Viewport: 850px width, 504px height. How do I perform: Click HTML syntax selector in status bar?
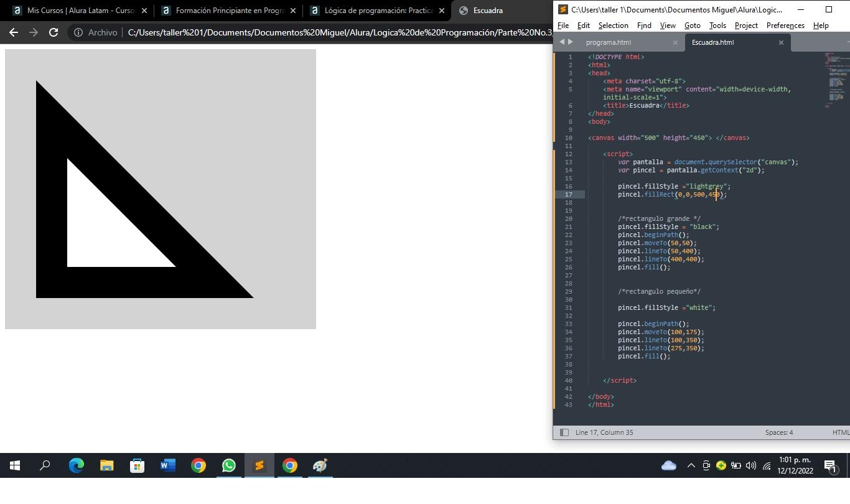[x=841, y=432]
